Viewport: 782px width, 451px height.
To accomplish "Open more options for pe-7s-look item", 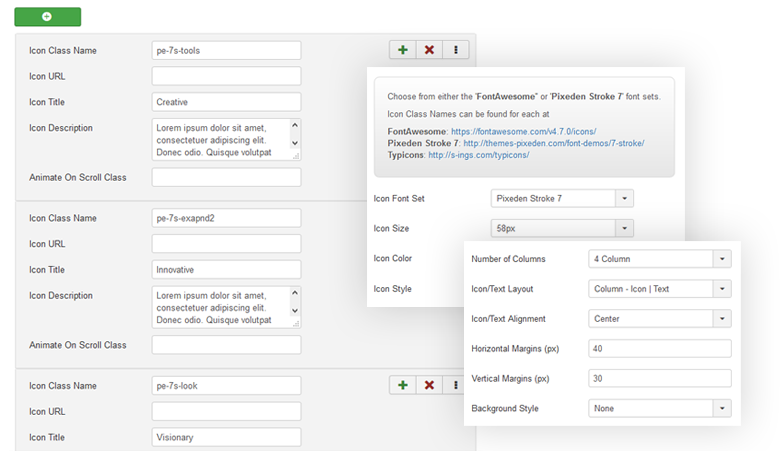I will pos(455,385).
